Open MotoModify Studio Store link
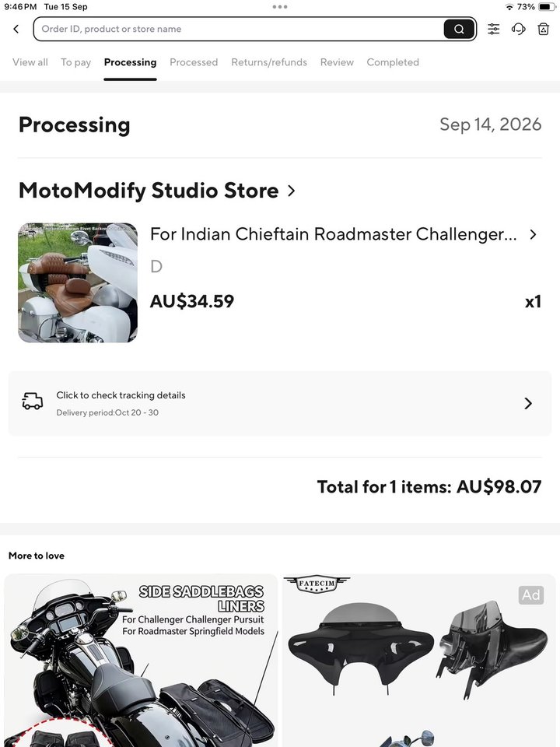 (149, 191)
